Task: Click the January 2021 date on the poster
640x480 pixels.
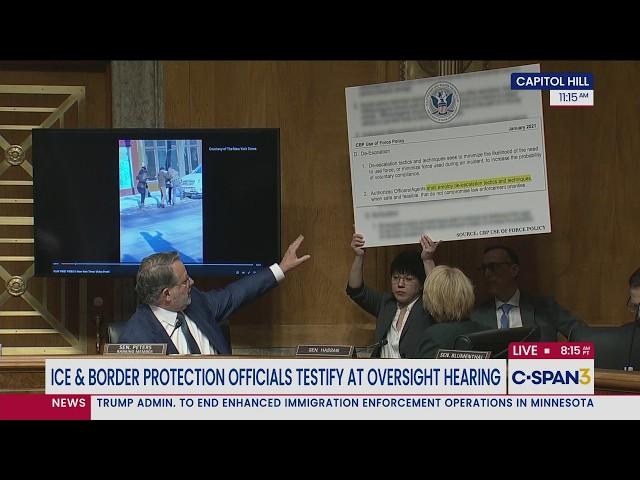Action: point(522,128)
